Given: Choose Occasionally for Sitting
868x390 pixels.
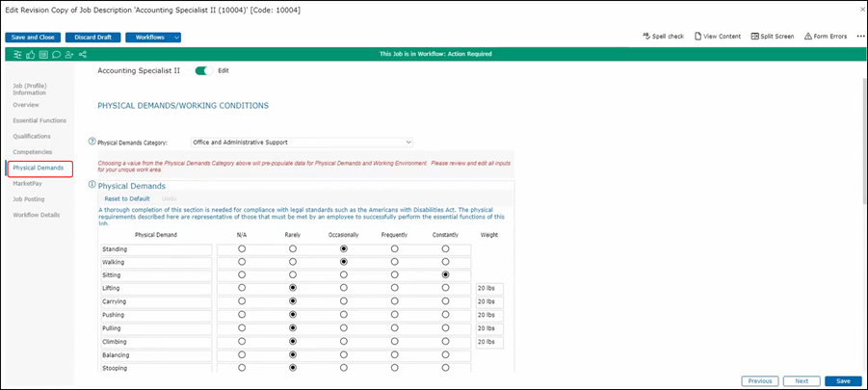Looking at the screenshot, I should [344, 275].
